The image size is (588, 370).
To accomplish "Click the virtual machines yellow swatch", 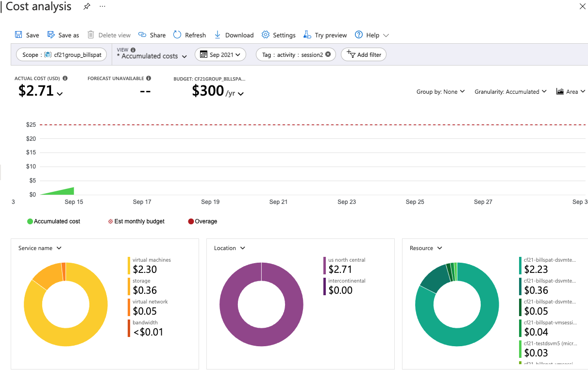I will pyautogui.click(x=129, y=266).
